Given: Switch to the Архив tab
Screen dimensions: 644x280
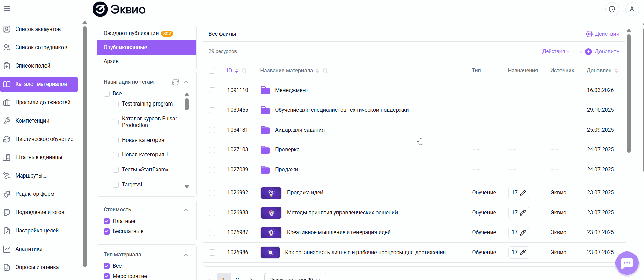Looking at the screenshot, I should (x=111, y=61).
